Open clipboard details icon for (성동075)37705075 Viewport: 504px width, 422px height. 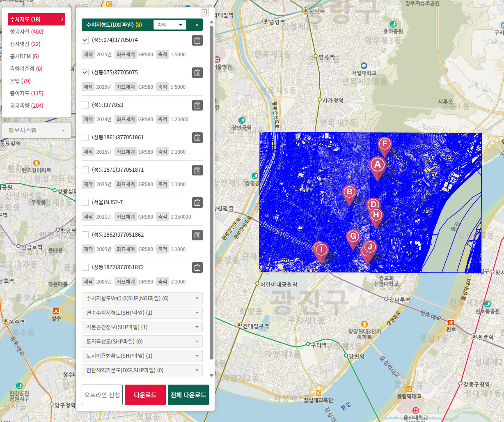click(x=197, y=73)
